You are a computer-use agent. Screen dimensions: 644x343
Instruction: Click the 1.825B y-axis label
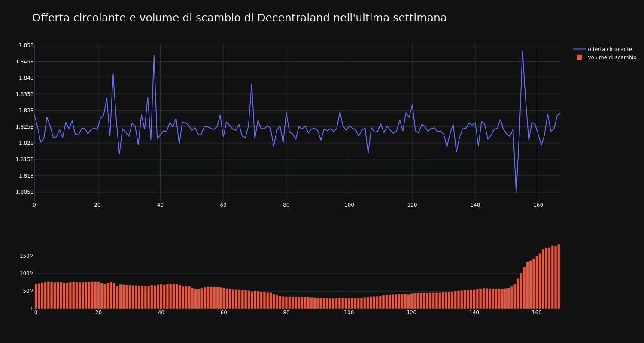click(x=24, y=127)
